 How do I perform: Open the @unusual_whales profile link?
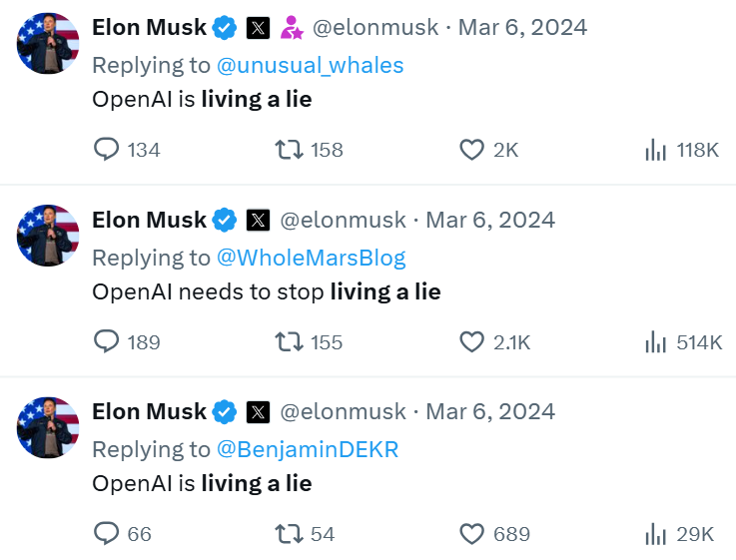(x=310, y=66)
